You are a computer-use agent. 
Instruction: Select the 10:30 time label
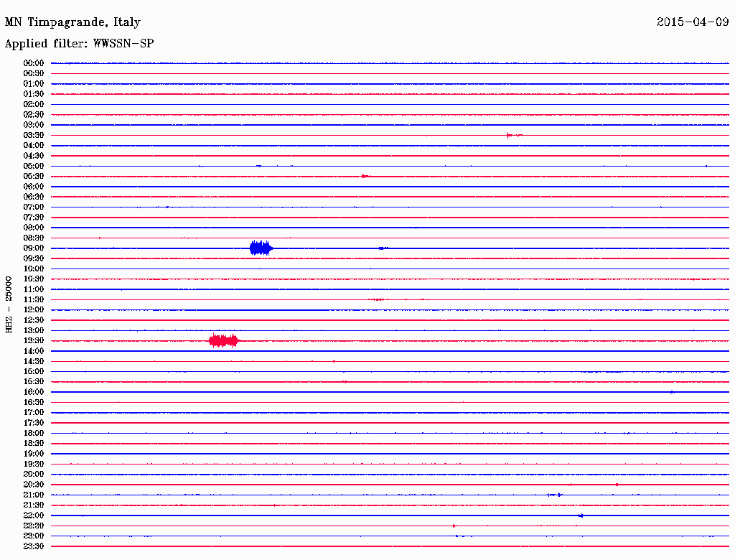[x=33, y=279]
